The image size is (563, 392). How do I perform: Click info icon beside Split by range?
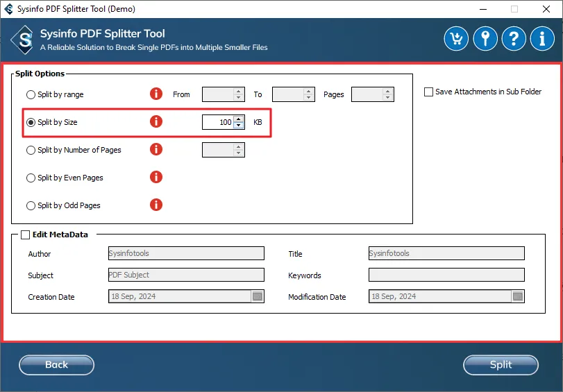[156, 94]
